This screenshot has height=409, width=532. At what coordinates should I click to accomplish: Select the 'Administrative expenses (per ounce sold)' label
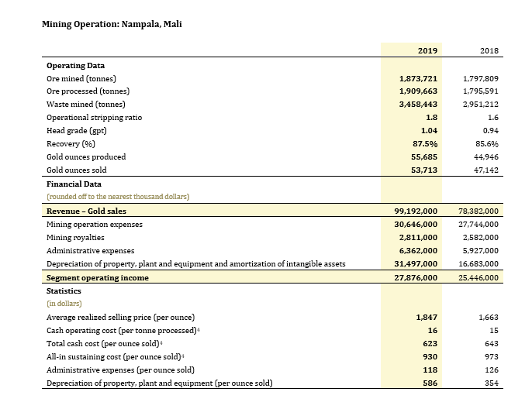[x=120, y=370]
